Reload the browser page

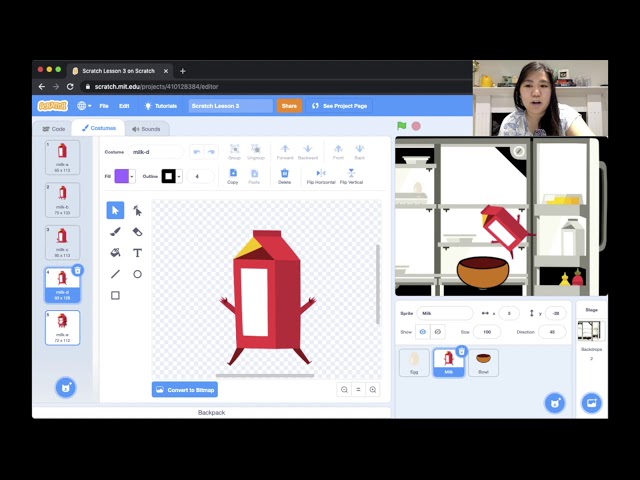(70, 87)
